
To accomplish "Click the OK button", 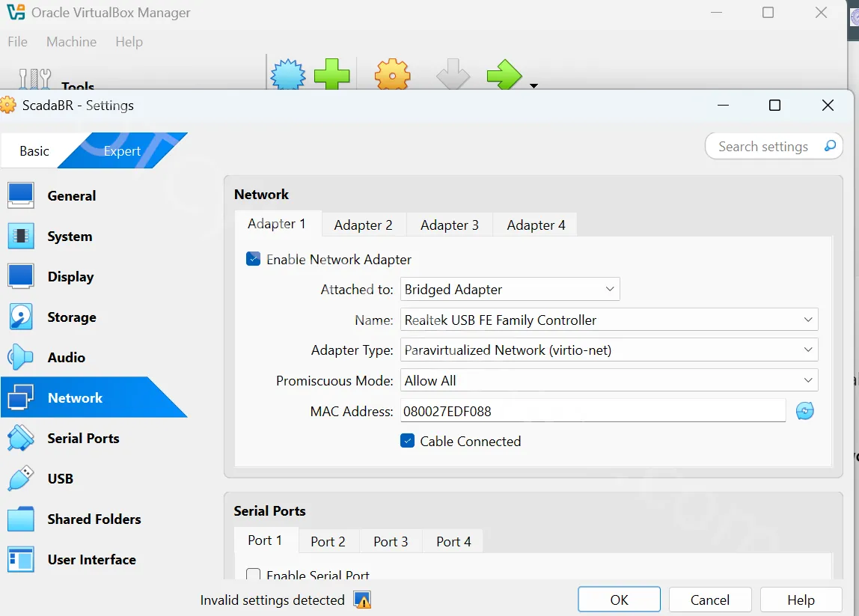I will click(619, 600).
